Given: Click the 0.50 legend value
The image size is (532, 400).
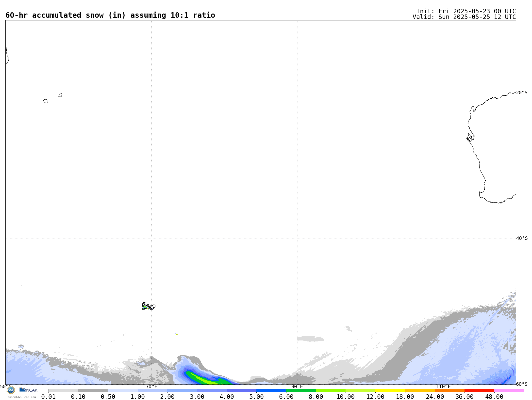Looking at the screenshot, I should click(x=108, y=397).
